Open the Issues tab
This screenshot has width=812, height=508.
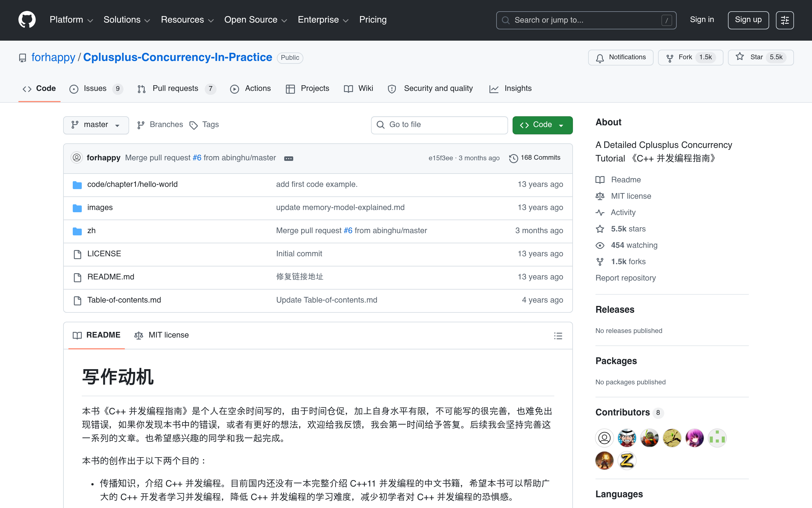[x=96, y=89]
